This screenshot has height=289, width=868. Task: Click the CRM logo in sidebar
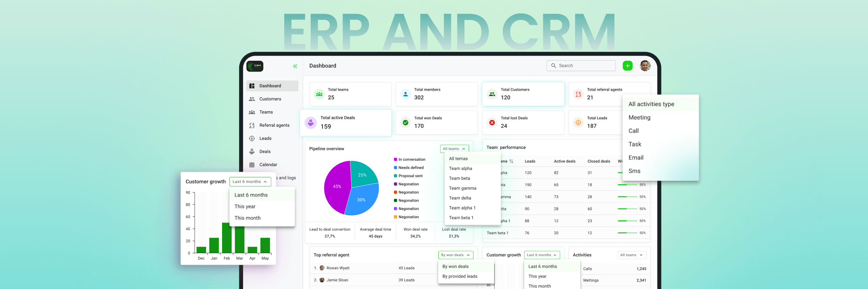click(x=255, y=66)
